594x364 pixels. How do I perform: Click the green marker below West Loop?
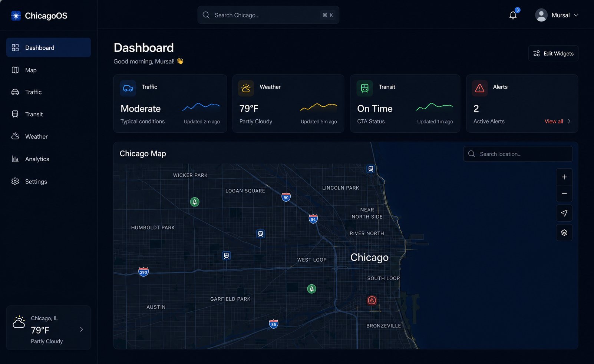pos(312,289)
